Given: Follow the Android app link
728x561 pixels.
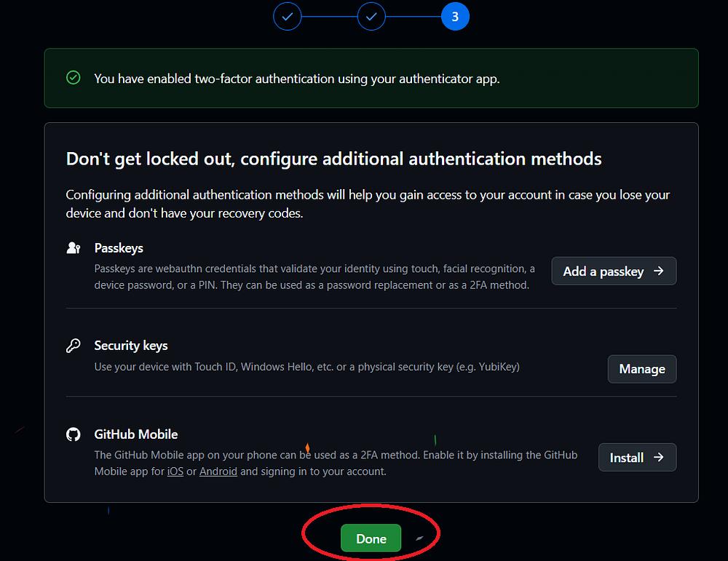Looking at the screenshot, I should tap(218, 471).
